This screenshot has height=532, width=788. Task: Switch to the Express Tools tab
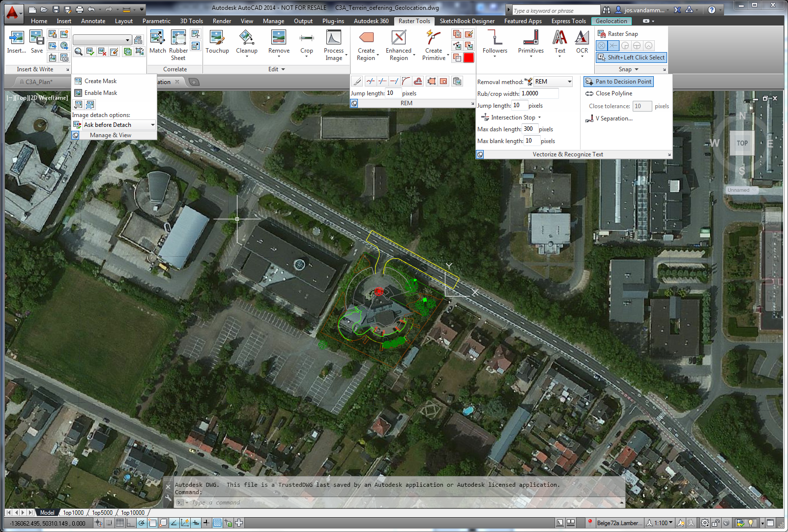pos(568,21)
